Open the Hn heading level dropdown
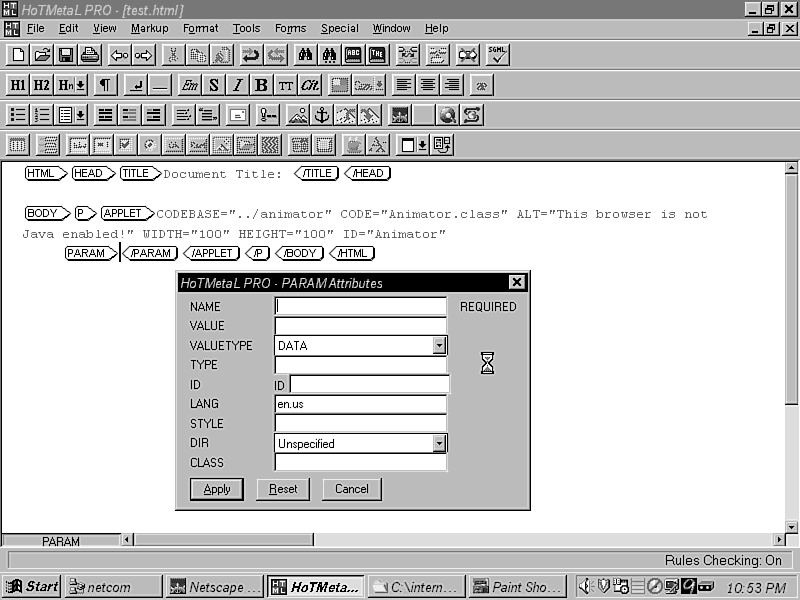Viewport: 800px width, 600px height. (x=81, y=85)
